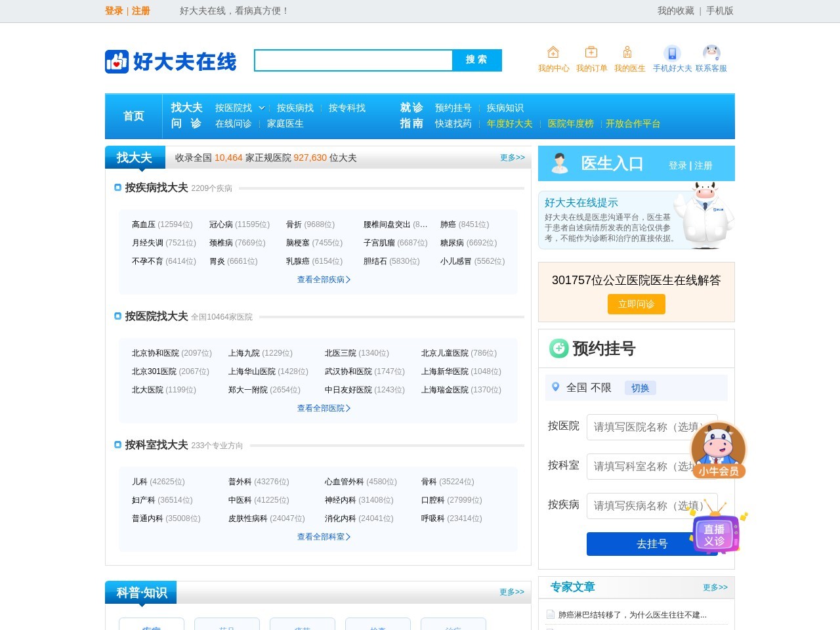Image resolution: width=840 pixels, height=630 pixels.
Task: Switch to 年度好大夫 section
Action: (511, 123)
